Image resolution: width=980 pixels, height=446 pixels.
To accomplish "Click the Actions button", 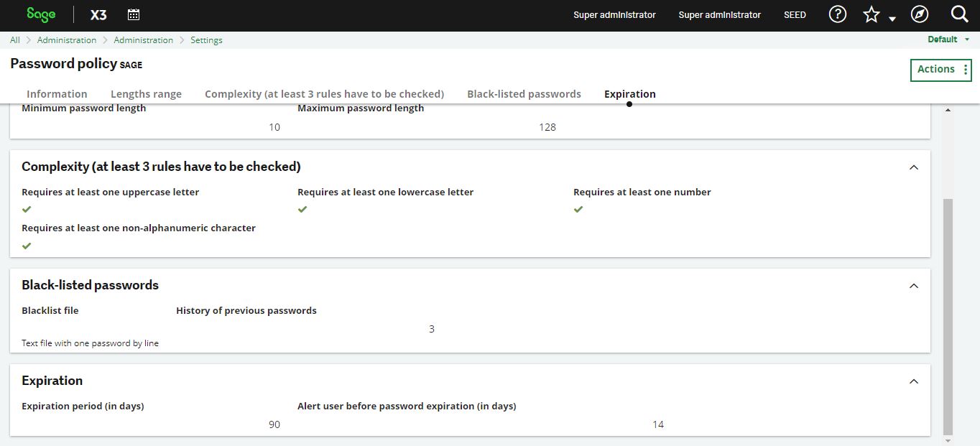I will pos(935,70).
